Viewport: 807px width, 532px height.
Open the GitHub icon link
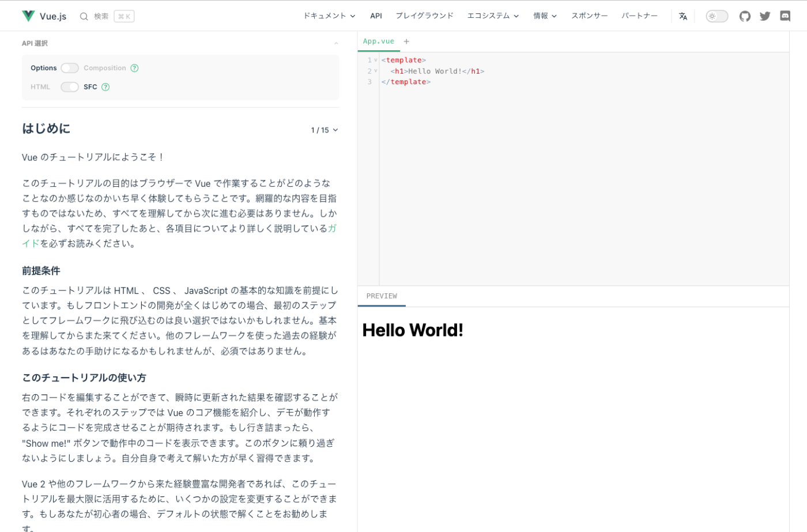[x=745, y=16]
